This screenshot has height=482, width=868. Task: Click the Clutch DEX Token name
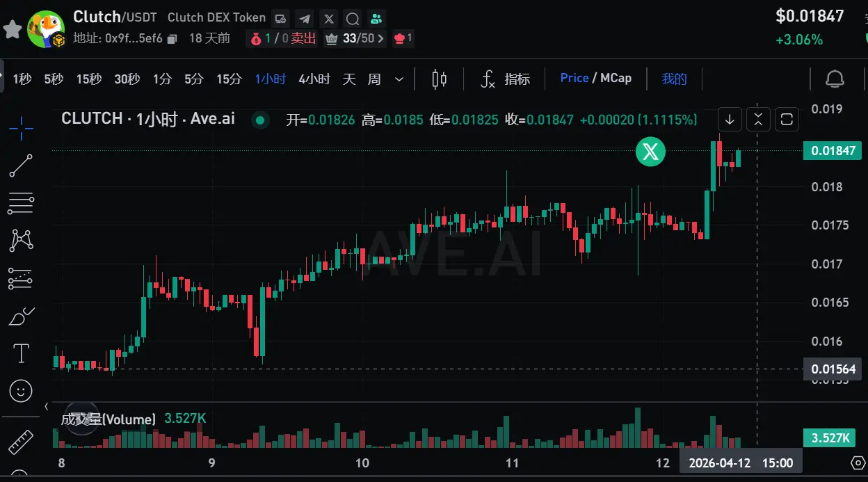pyautogui.click(x=216, y=17)
